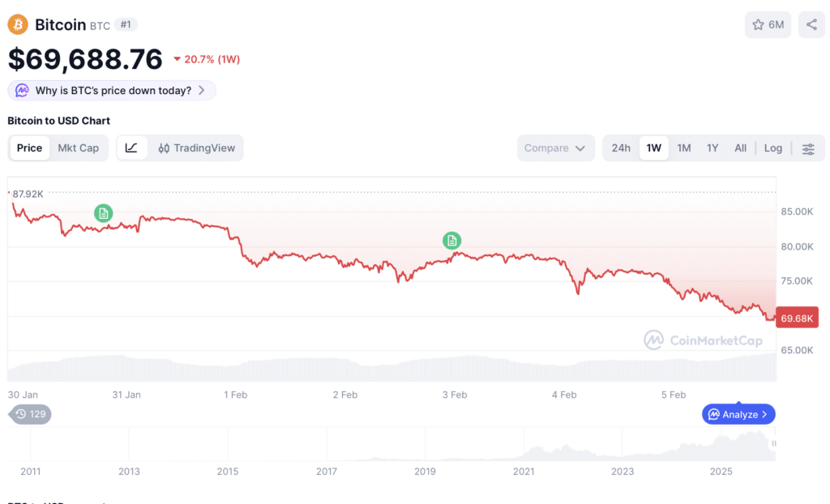Click the AI chat icon beside price question
This screenshot has height=504, width=830.
22,91
